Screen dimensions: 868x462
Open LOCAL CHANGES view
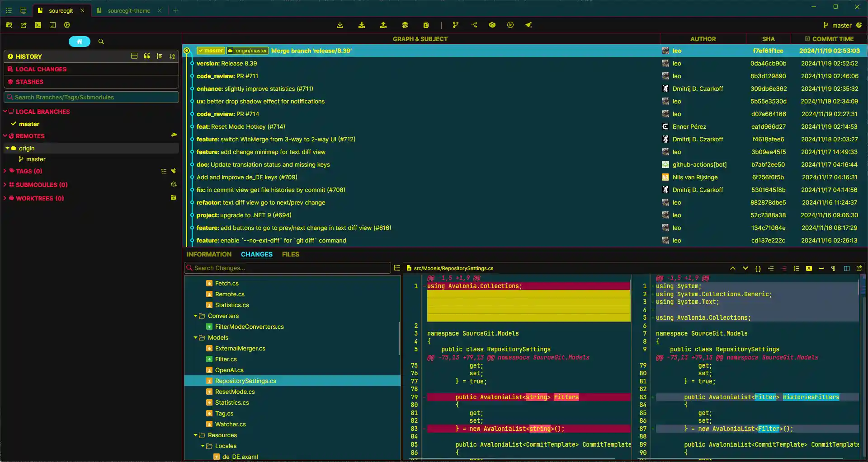pyautogui.click(x=41, y=69)
